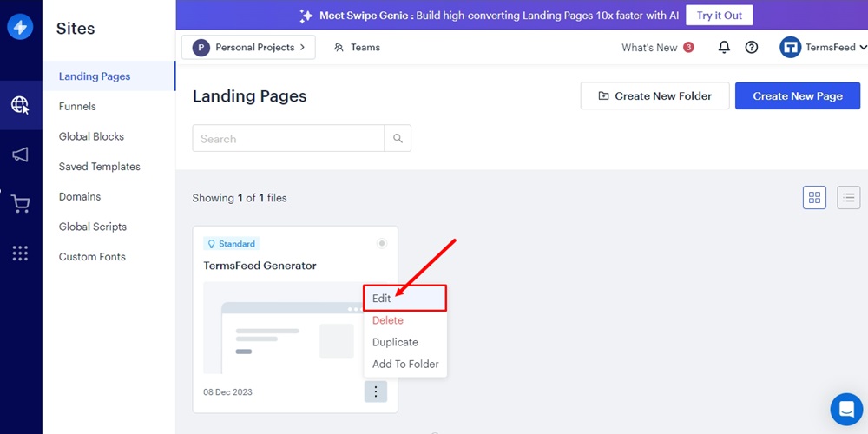Image resolution: width=868 pixels, height=434 pixels.
Task: Open the Teams link
Action: pyautogui.click(x=357, y=48)
